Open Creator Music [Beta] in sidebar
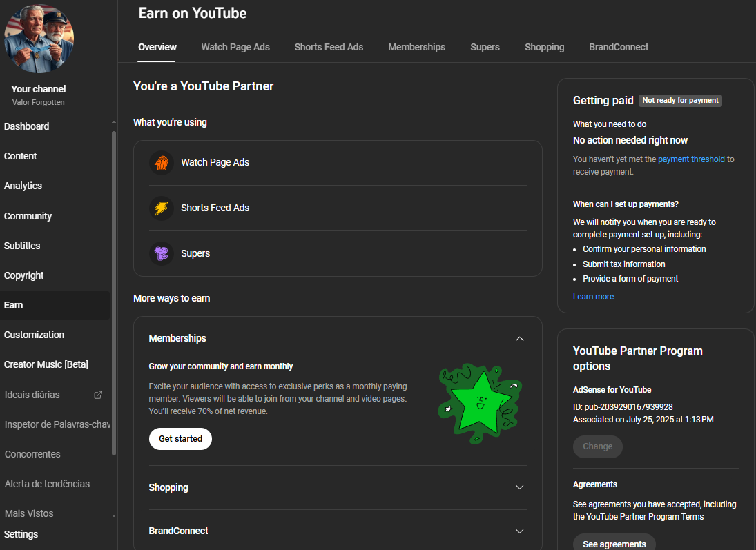 (x=46, y=364)
